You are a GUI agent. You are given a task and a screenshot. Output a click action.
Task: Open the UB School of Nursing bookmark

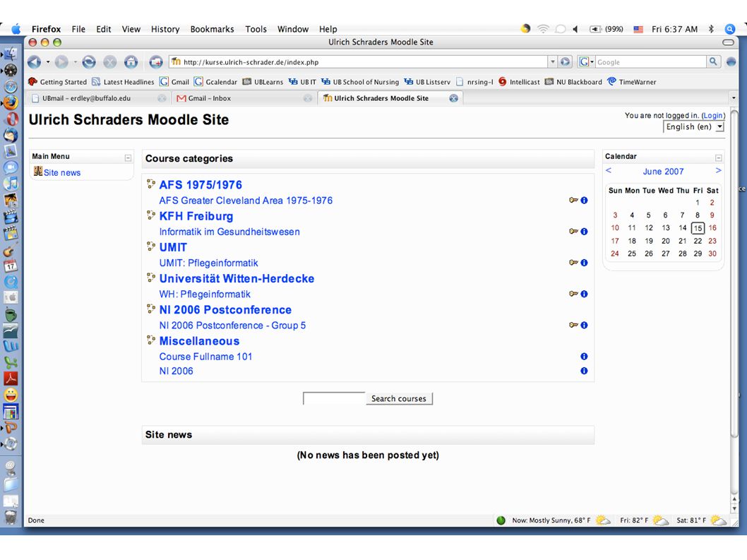[360, 82]
